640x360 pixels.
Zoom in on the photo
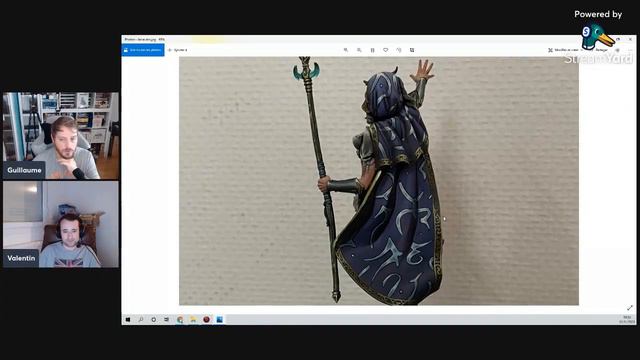tap(346, 50)
